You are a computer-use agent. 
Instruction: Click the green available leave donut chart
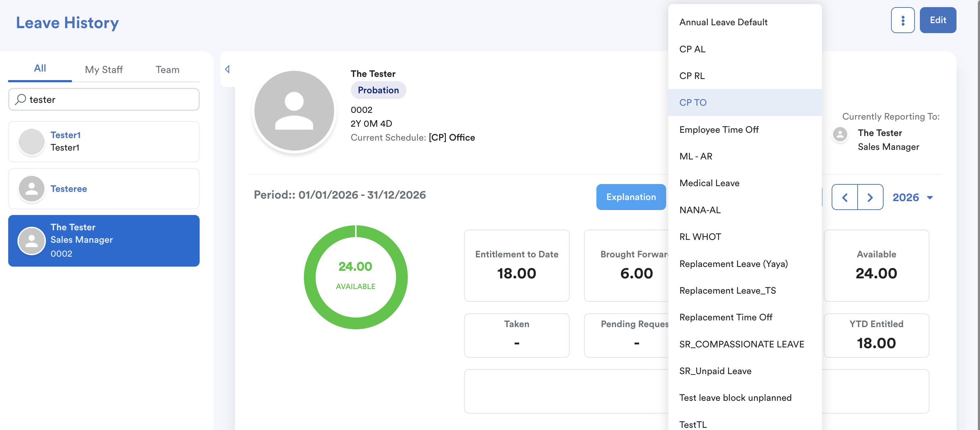click(355, 277)
